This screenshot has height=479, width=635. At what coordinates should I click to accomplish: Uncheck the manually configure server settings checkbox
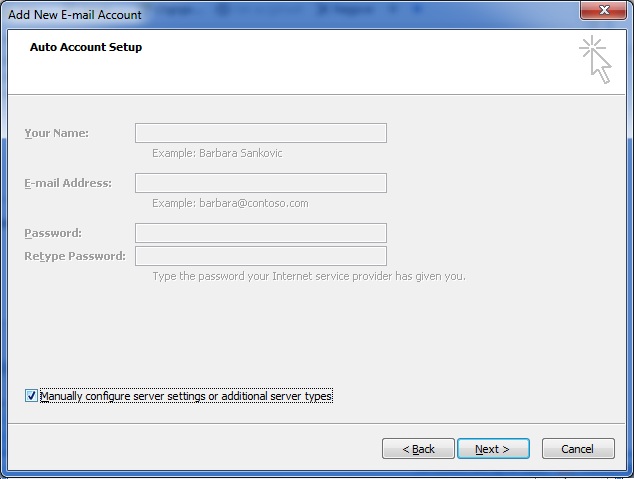click(x=31, y=396)
